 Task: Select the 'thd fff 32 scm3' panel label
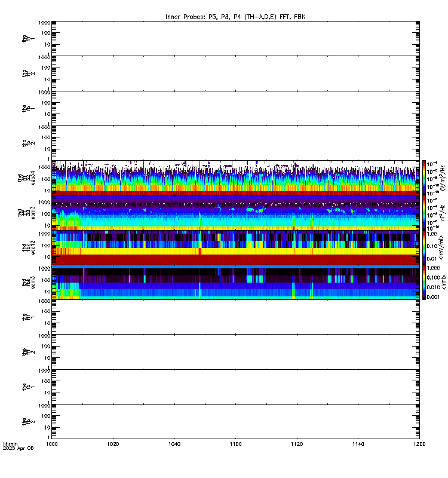coord(26,213)
